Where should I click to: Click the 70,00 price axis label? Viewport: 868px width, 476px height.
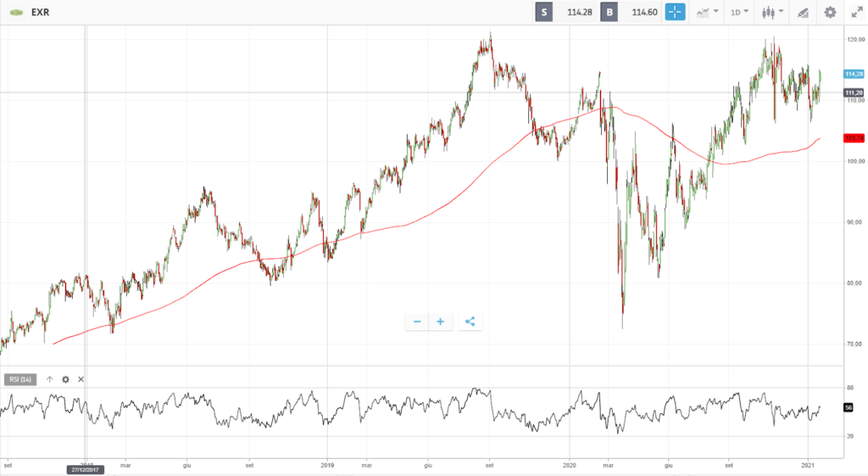click(854, 344)
